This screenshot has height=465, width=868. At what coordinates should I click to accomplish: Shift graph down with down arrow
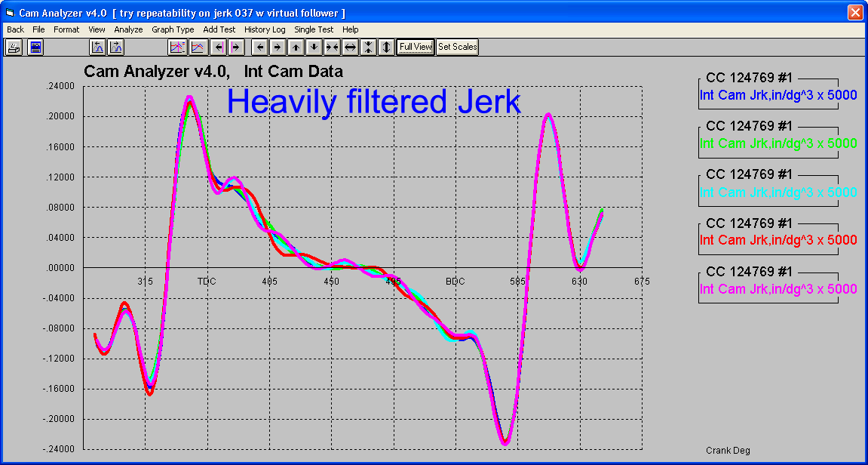pos(314,47)
